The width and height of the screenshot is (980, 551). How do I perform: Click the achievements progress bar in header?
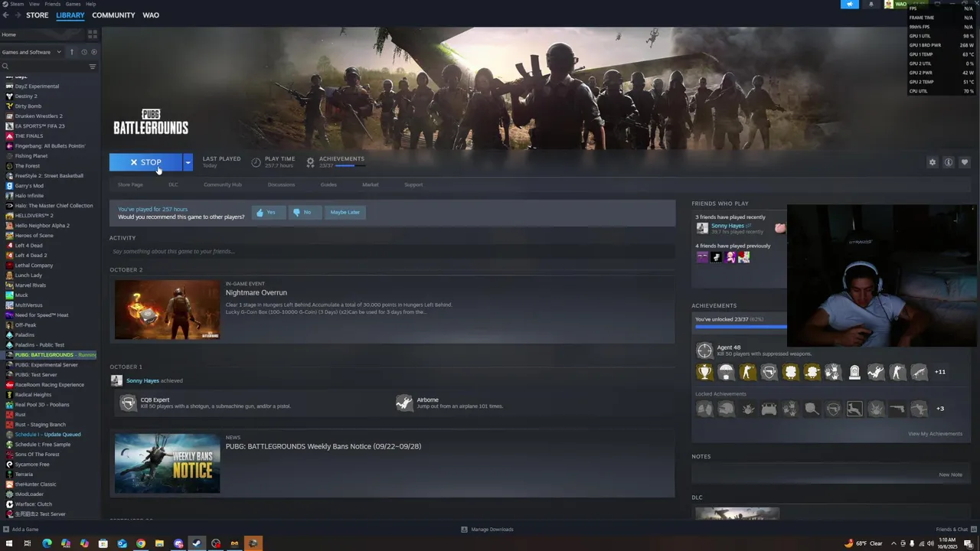[350, 165]
